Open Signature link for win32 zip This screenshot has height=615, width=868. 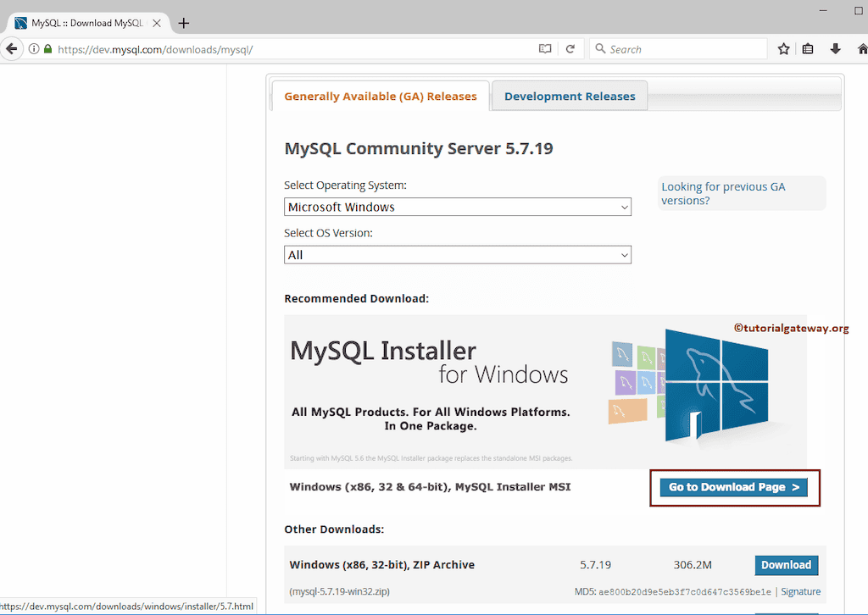coord(800,591)
